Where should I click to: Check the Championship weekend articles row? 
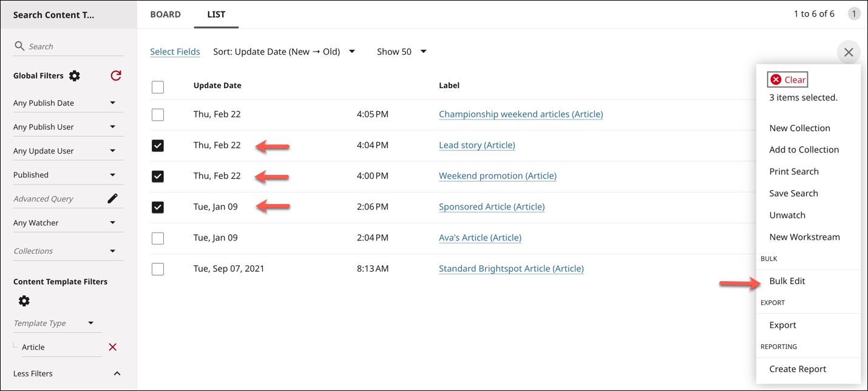tap(158, 115)
